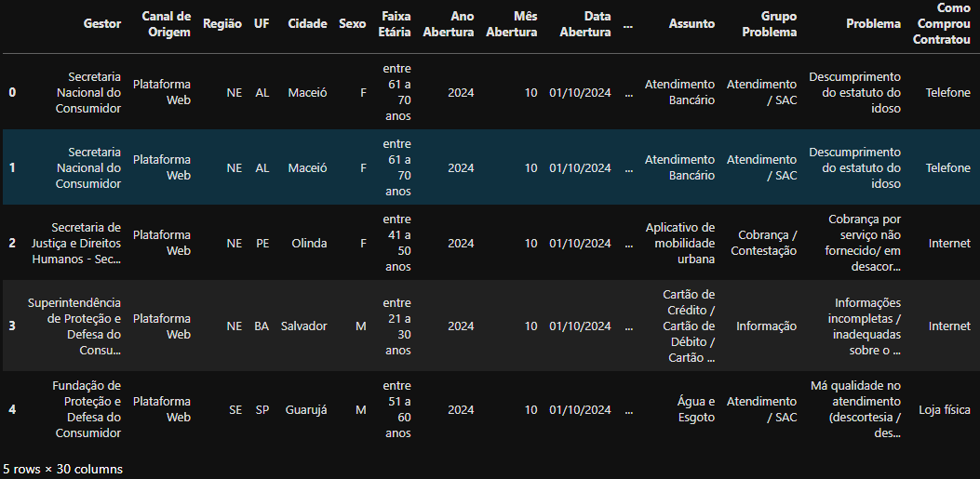Click the Informação problem group cell
Screen dimensions: 980x479
pyautogui.click(x=766, y=326)
